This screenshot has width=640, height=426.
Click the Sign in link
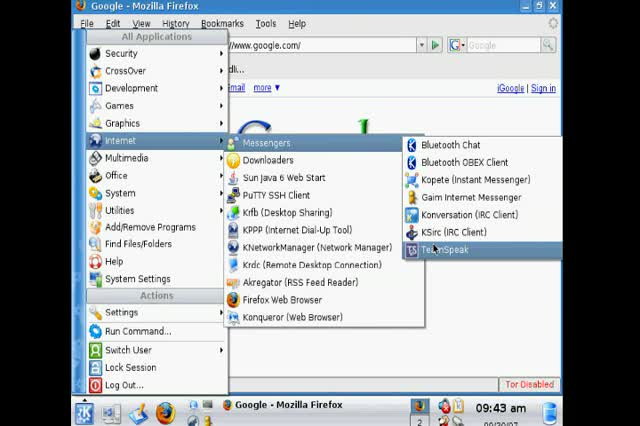click(x=543, y=88)
